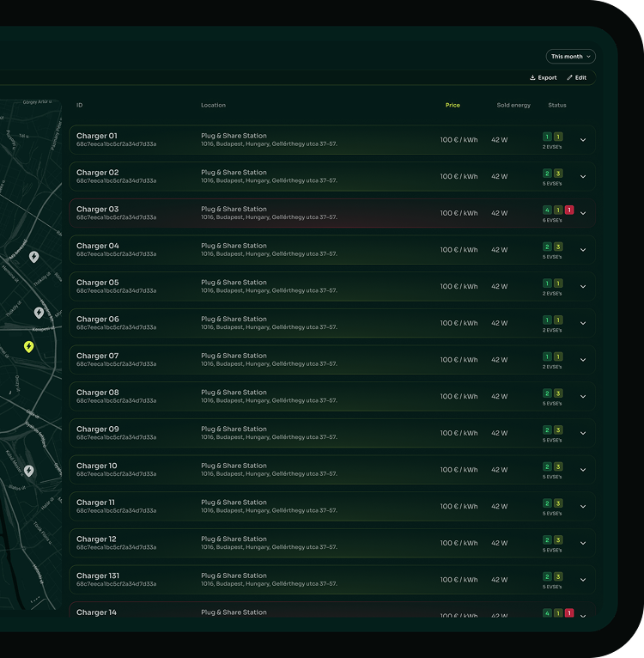Click green status badge on Charger 02
Screen dimensions: 644x658
pos(547,174)
